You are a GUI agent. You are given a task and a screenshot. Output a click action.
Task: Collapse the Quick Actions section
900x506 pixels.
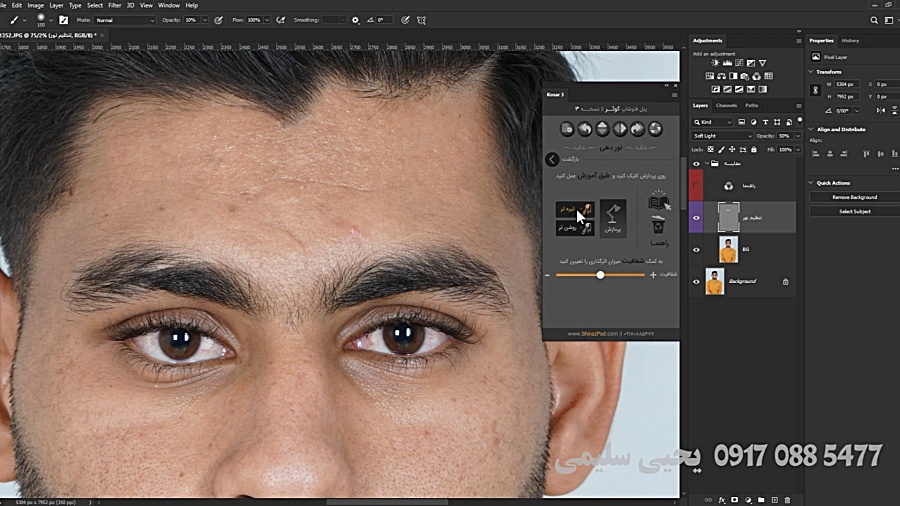[x=811, y=183]
